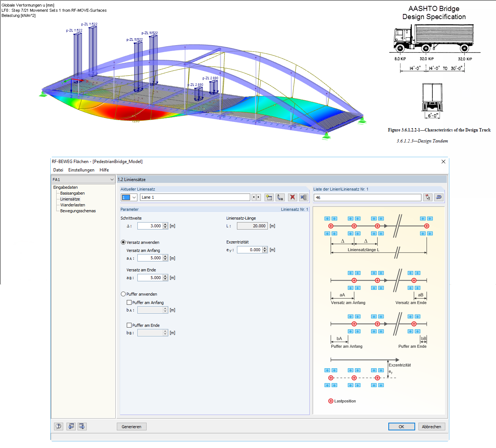This screenshot has height=448, width=496.
Task: Decrease Exzentrizität ey value
Action: [x=265, y=252]
